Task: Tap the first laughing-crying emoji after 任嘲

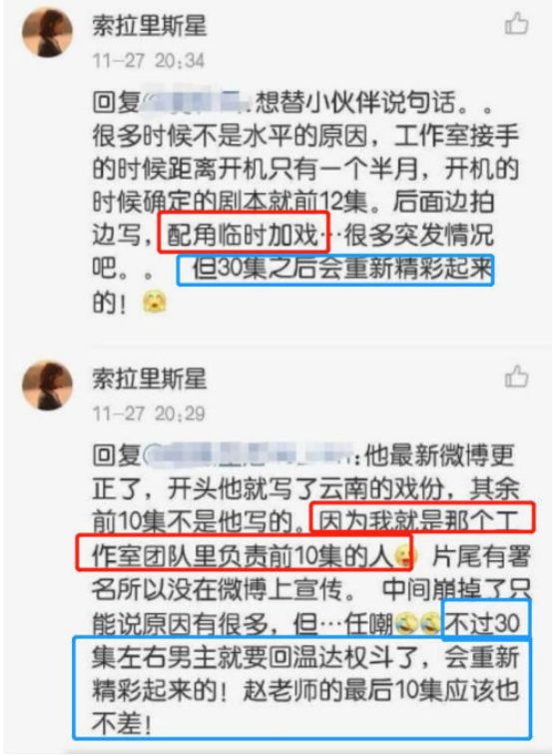Action: click(407, 624)
